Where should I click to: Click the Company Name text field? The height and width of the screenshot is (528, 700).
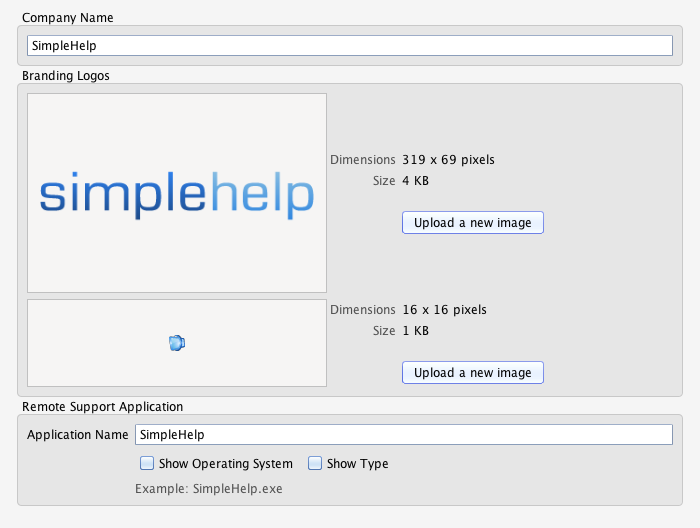pos(350,46)
